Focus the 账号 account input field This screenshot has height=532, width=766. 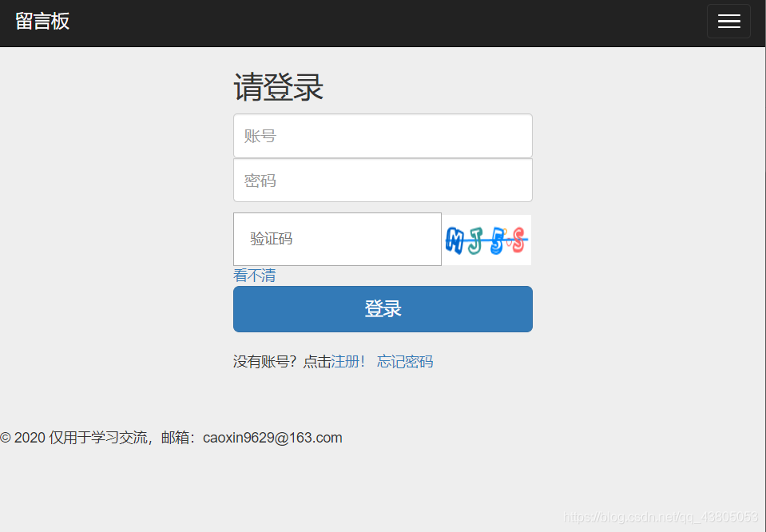point(383,136)
